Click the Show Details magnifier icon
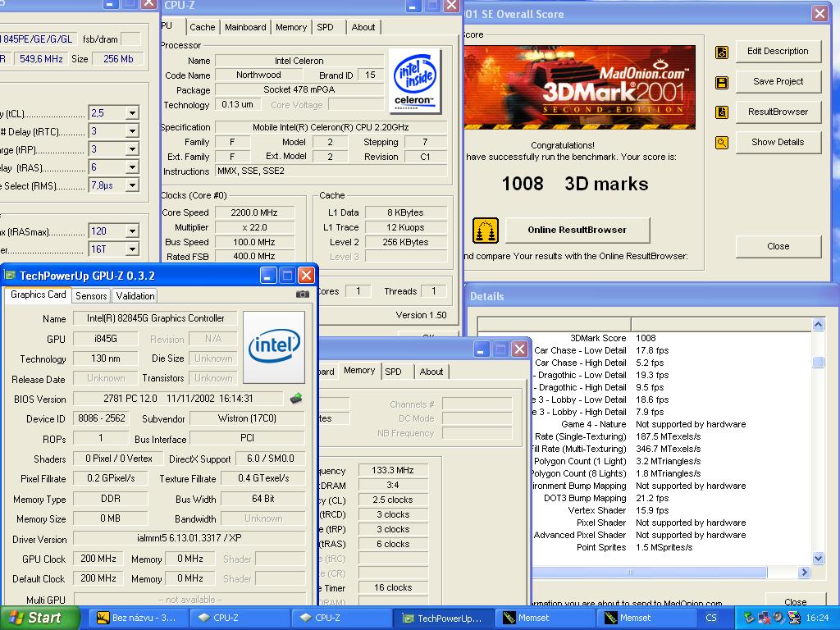The image size is (840, 630). click(x=722, y=143)
